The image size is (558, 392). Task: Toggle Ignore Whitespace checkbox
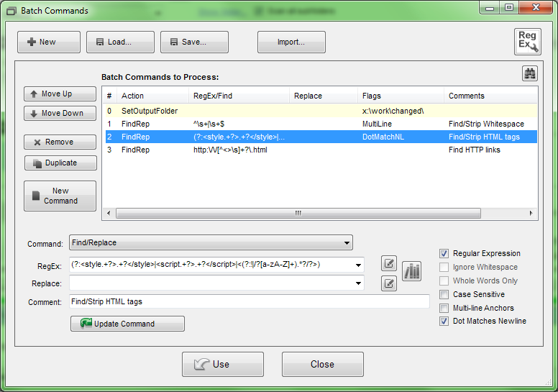(444, 267)
